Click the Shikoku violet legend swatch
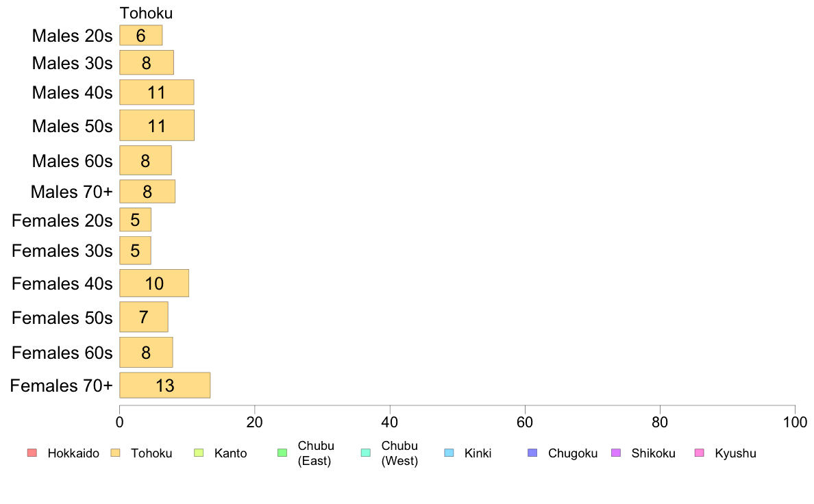This screenshot has height=504, width=814. point(616,453)
